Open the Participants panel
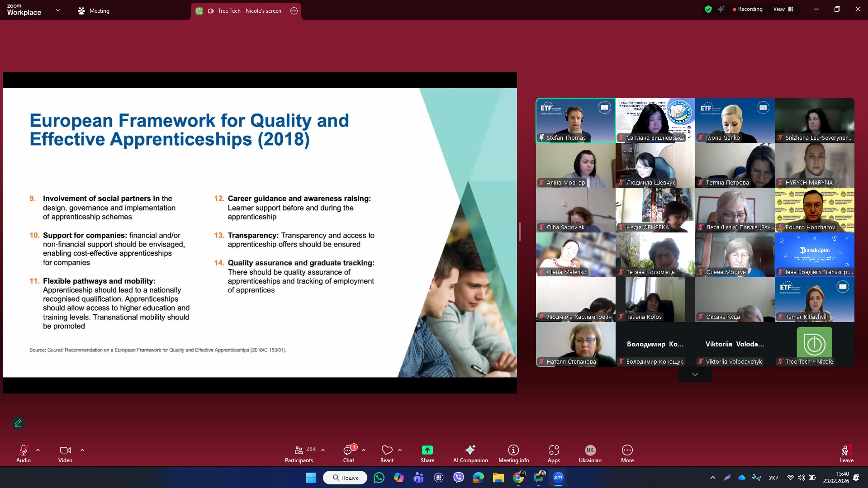This screenshot has width=868, height=488. pos(299,454)
